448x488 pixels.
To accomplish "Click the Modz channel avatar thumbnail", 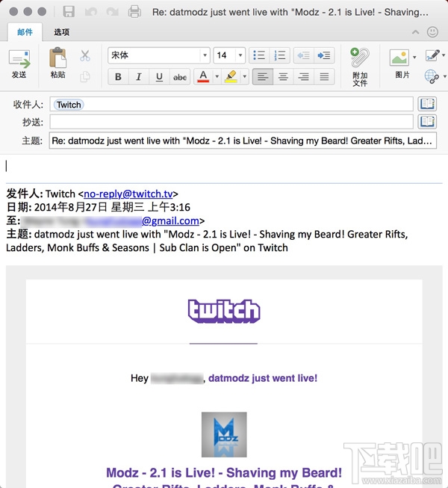I will pos(224,434).
